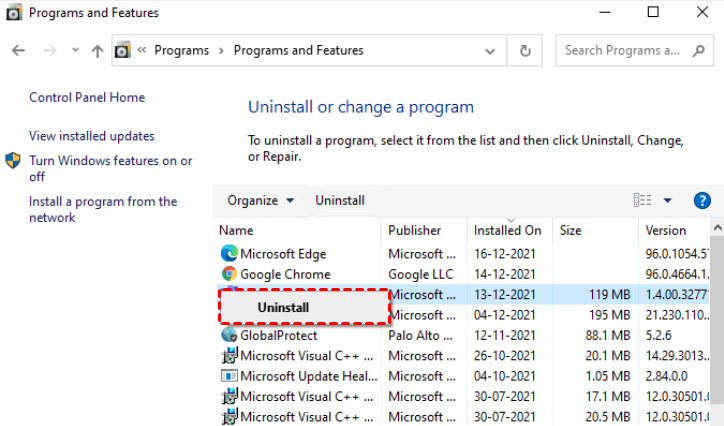Sort by the Publisher column header

pos(415,230)
